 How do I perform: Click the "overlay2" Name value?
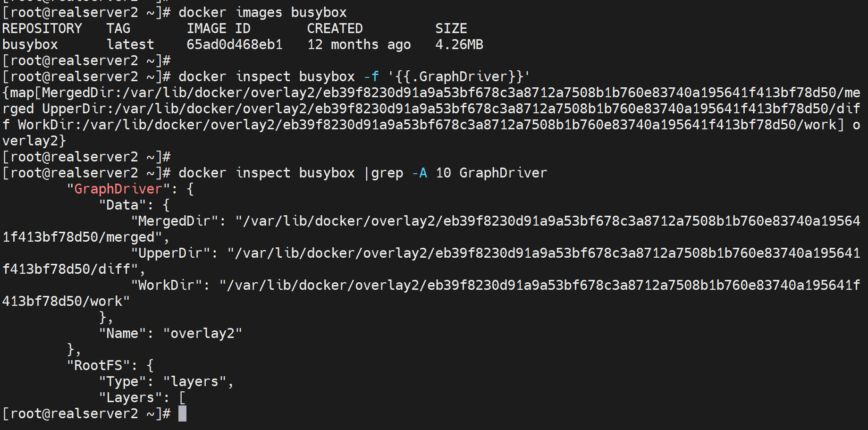click(202, 334)
